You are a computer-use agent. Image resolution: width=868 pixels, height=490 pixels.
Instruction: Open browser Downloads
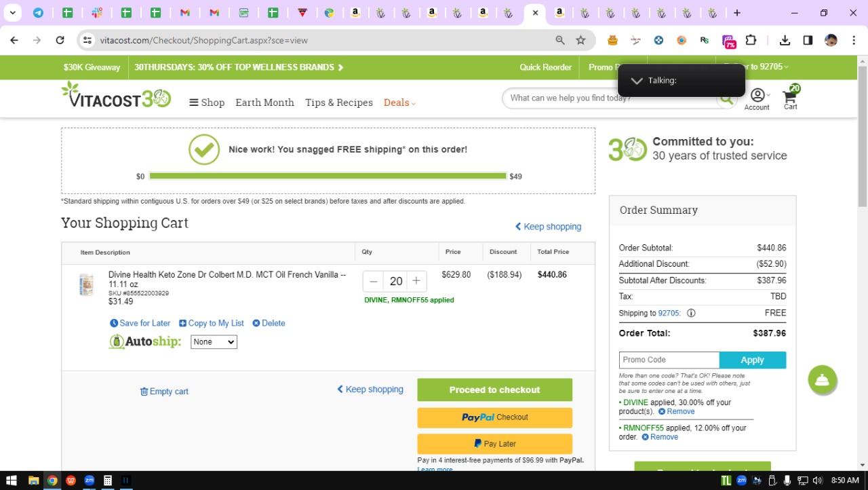pos(785,40)
